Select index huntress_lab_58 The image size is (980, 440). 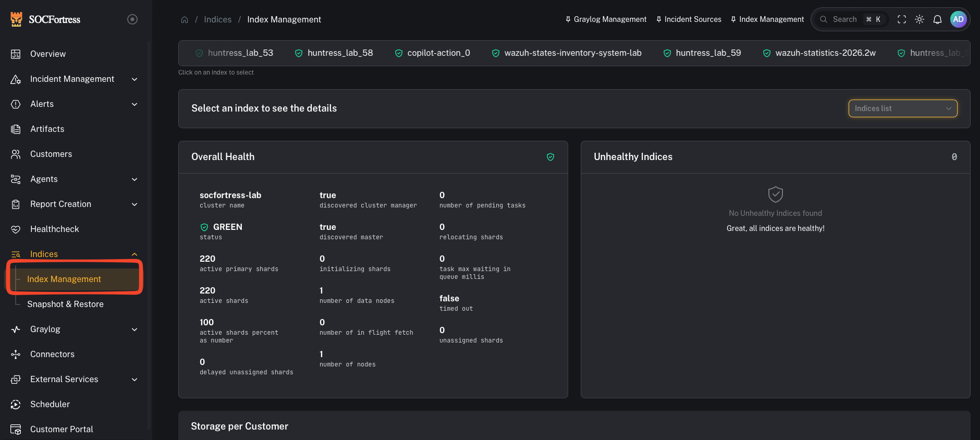point(334,53)
